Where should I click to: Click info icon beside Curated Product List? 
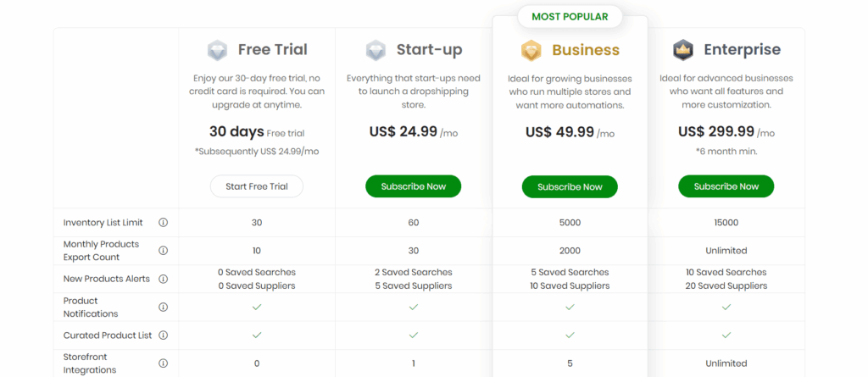pyautogui.click(x=164, y=335)
